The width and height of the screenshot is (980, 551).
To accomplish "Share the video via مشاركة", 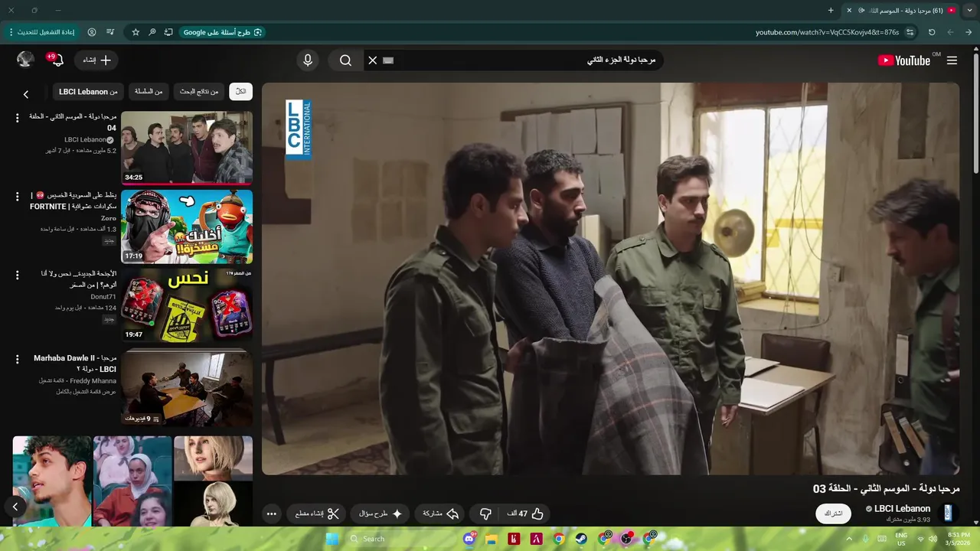I will 441,514.
